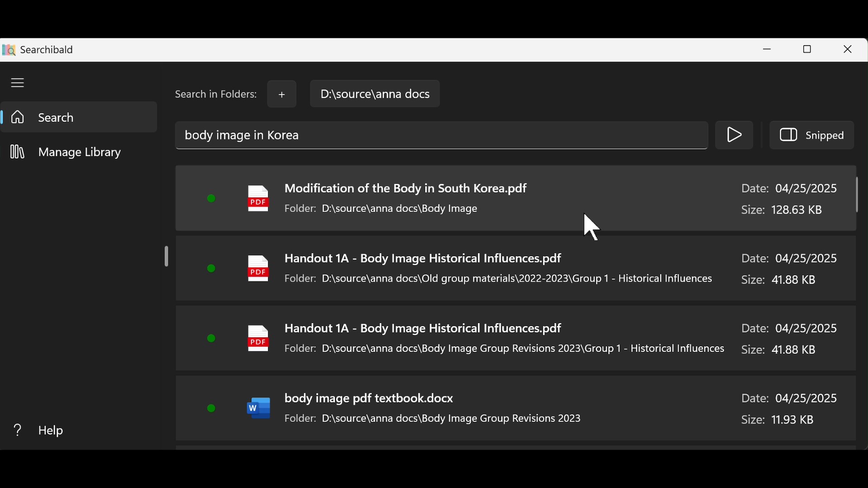Click the results list vertical scrollbar

coord(858,195)
